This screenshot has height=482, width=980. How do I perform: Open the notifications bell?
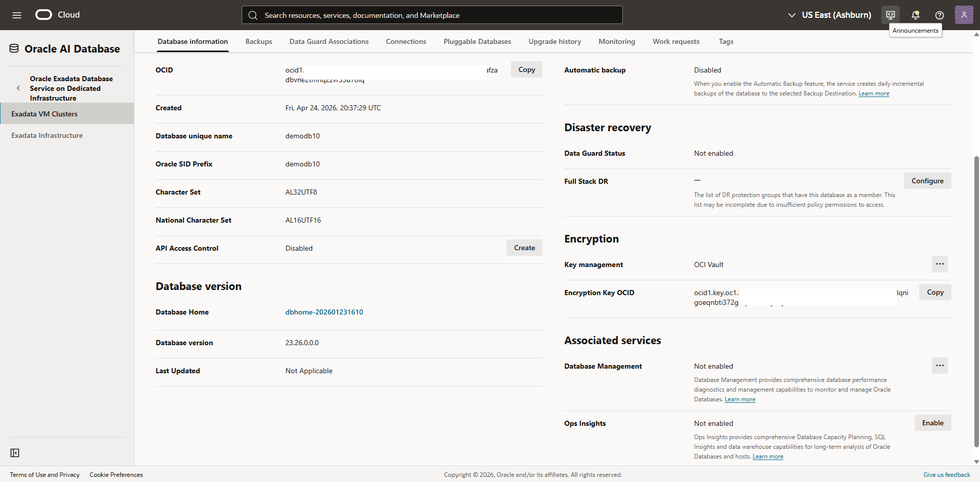[x=916, y=15]
